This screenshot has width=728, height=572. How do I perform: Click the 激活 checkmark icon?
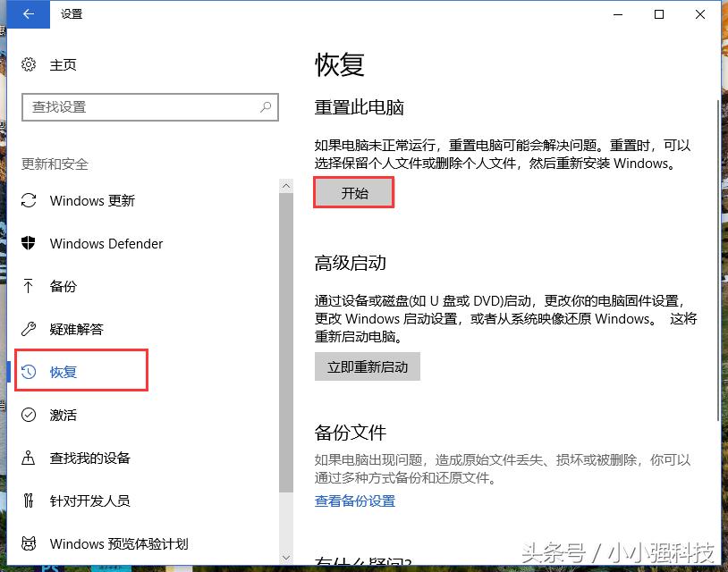click(28, 415)
